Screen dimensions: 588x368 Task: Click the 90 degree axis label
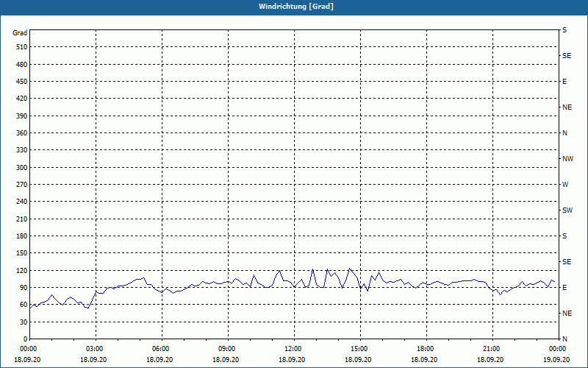coord(24,288)
